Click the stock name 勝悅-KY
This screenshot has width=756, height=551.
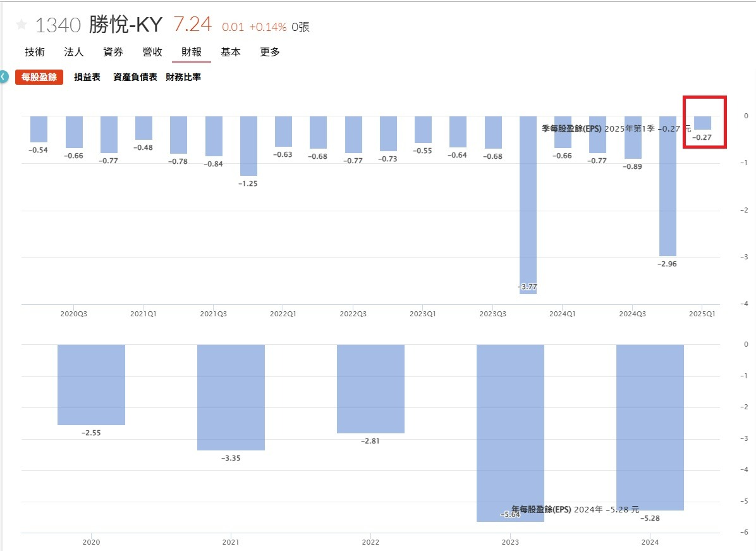pos(125,24)
